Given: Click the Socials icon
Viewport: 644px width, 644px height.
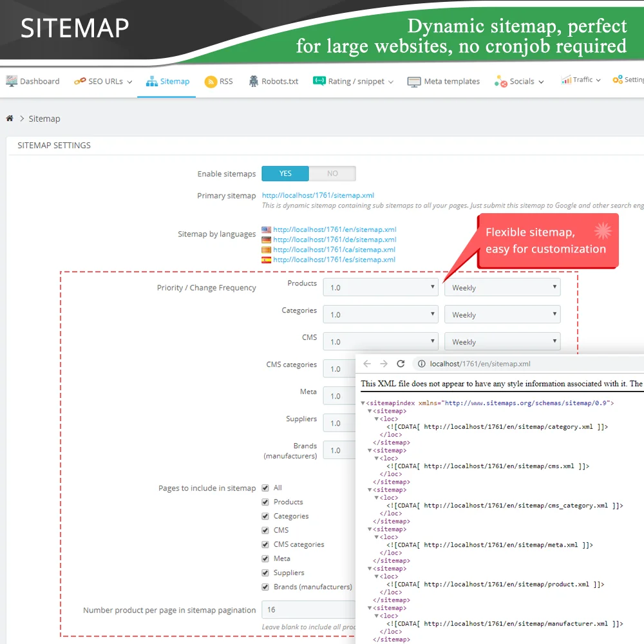Looking at the screenshot, I should point(501,81).
